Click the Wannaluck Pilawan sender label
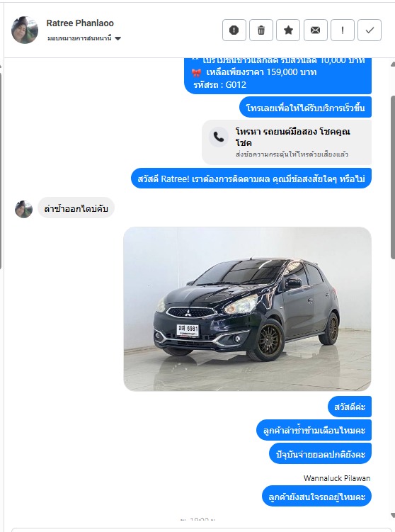Viewport: 395px width, 532px height. point(337,478)
